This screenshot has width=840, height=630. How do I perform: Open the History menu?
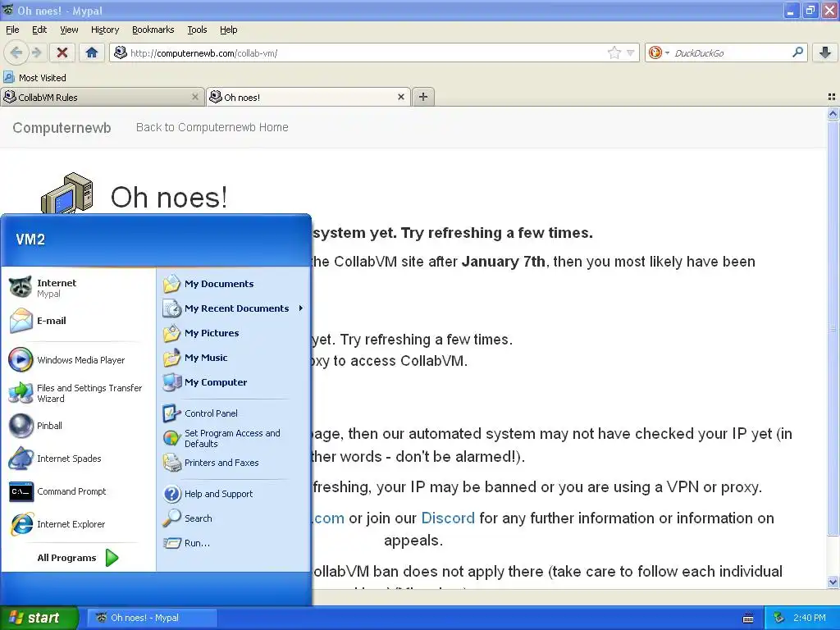tap(104, 30)
